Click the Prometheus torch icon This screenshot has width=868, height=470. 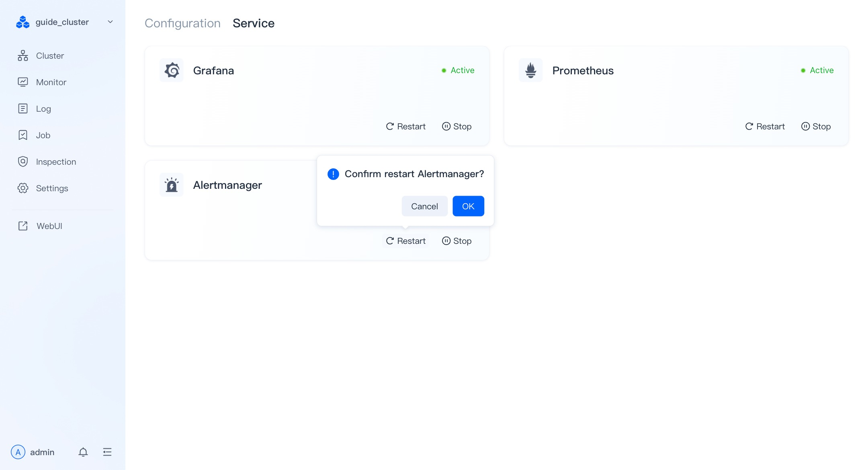531,70
